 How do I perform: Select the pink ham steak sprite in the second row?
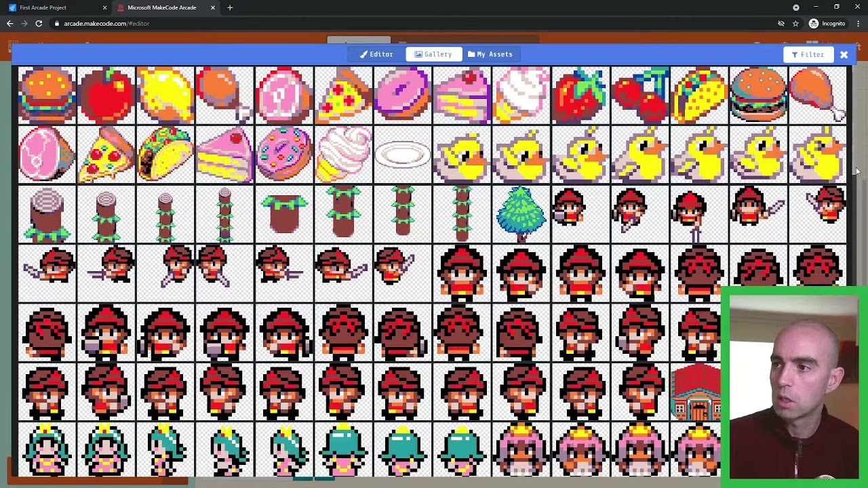click(47, 155)
